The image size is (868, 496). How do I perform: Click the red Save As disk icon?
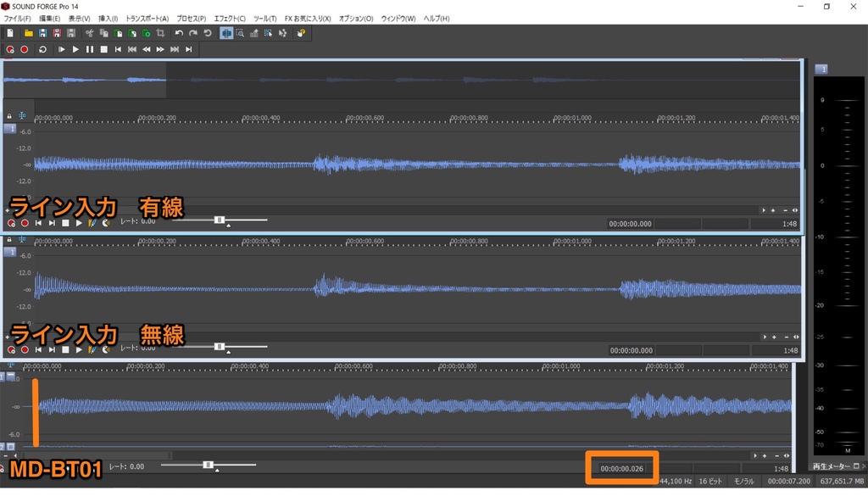pos(57,33)
